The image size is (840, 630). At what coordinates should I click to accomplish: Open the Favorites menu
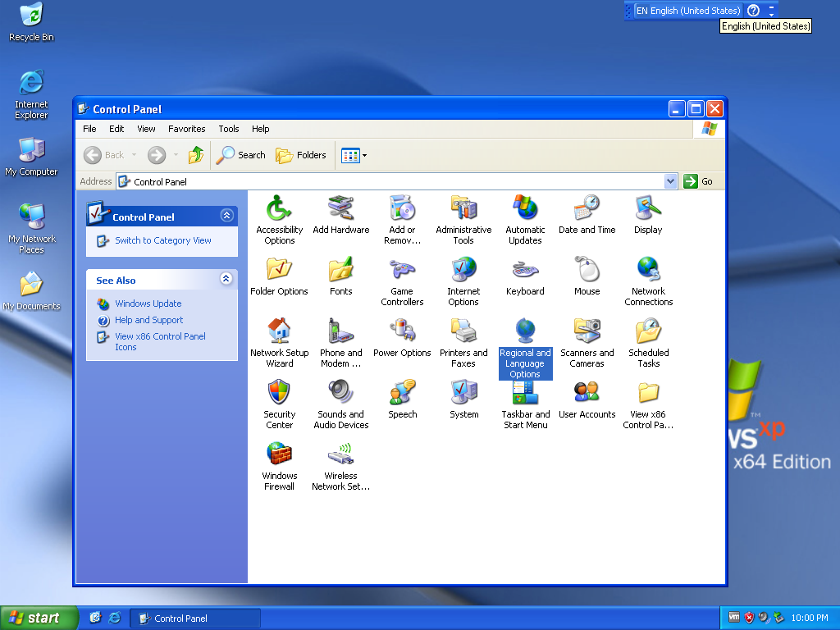click(x=186, y=129)
